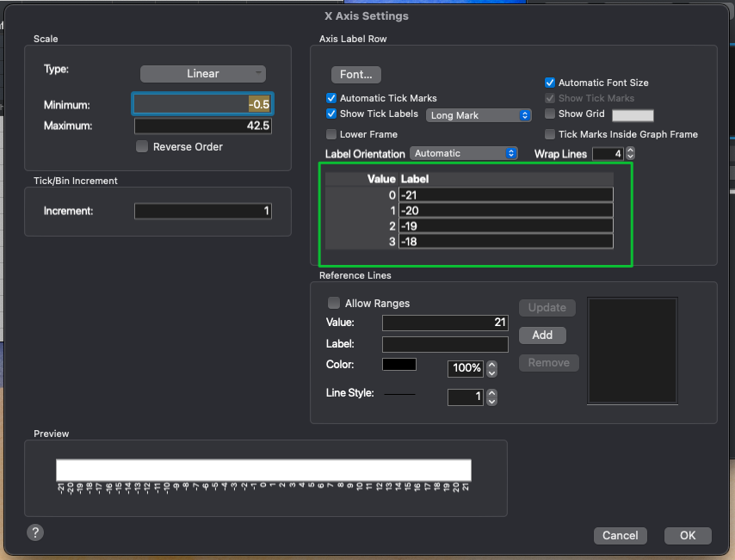Open help via the question mark icon
The height and width of the screenshot is (560, 735).
click(x=34, y=532)
